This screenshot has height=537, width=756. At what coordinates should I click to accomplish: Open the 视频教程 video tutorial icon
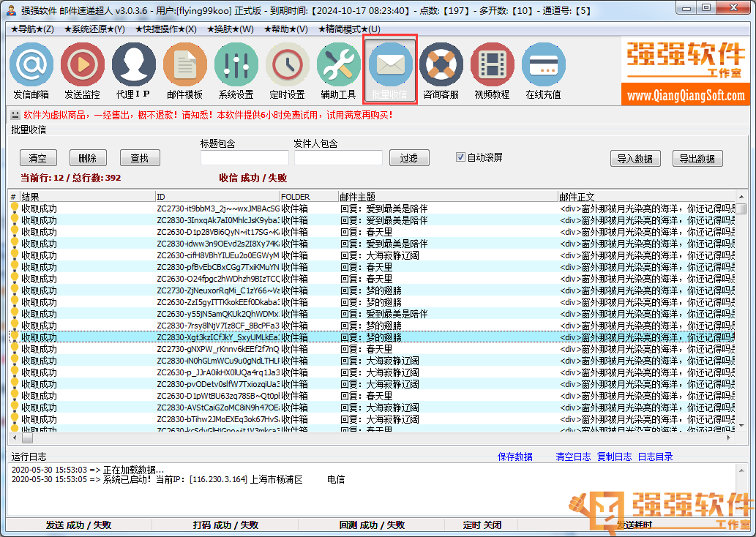tap(493, 72)
